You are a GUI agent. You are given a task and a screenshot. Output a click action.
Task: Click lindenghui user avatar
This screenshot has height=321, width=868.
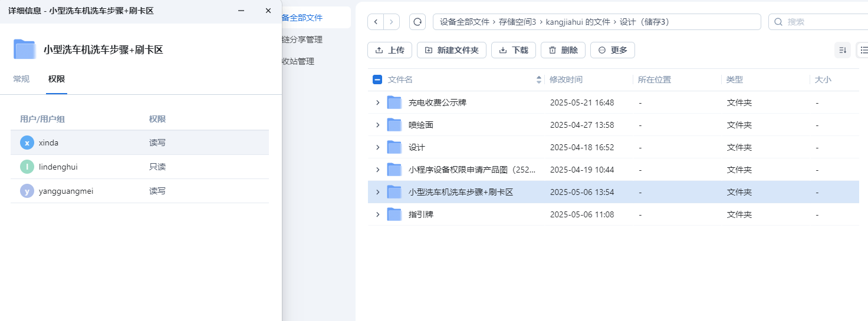27,167
